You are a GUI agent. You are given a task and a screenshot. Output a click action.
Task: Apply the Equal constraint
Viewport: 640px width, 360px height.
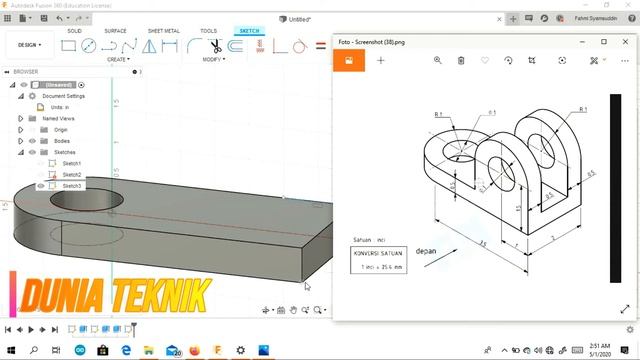pos(321,46)
